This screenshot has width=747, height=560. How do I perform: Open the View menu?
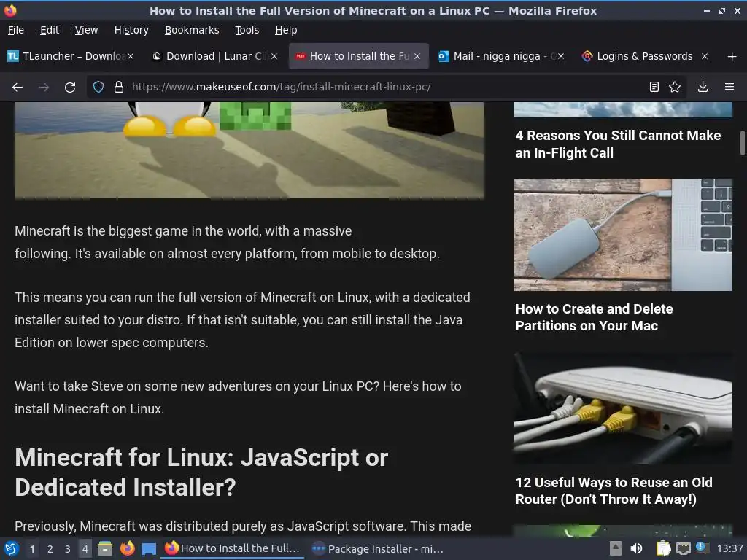(x=86, y=30)
